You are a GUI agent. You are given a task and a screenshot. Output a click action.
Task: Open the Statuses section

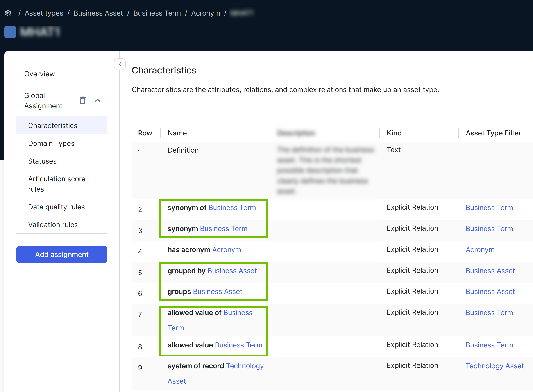[42, 161]
